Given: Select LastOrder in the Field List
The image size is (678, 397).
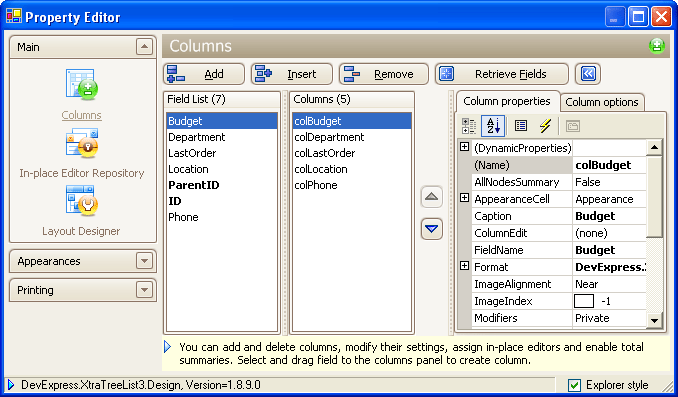Looking at the screenshot, I should [x=222, y=153].
